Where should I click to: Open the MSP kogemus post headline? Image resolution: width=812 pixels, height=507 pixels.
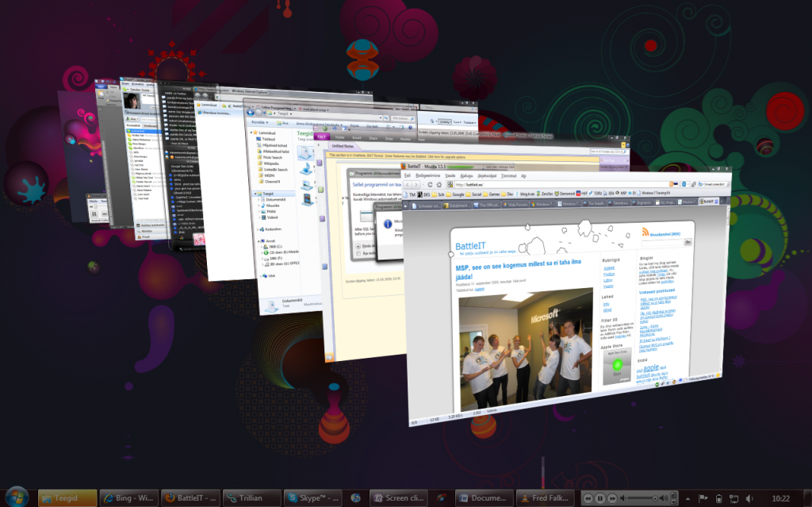coord(518,269)
